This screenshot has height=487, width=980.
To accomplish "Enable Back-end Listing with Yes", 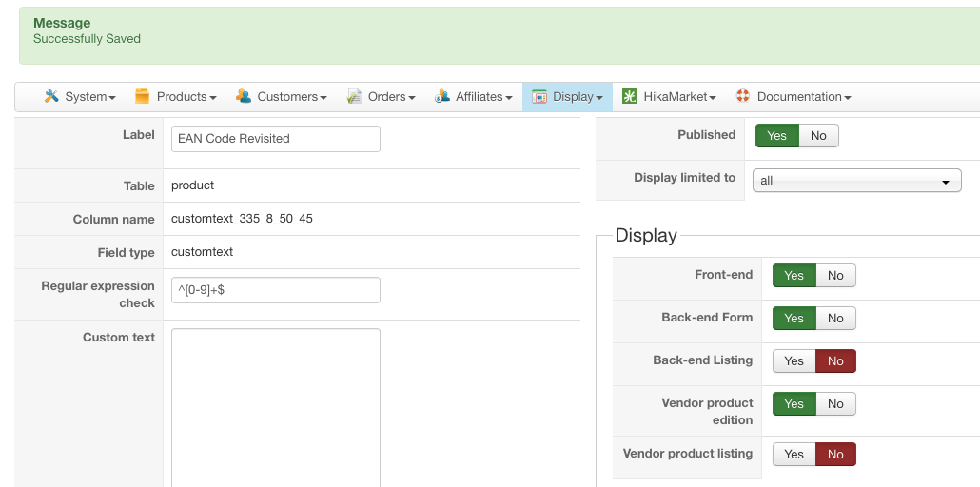I will [x=794, y=361].
